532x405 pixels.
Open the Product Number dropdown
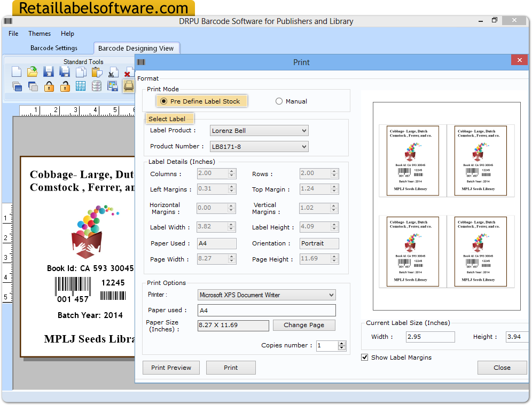pos(259,146)
